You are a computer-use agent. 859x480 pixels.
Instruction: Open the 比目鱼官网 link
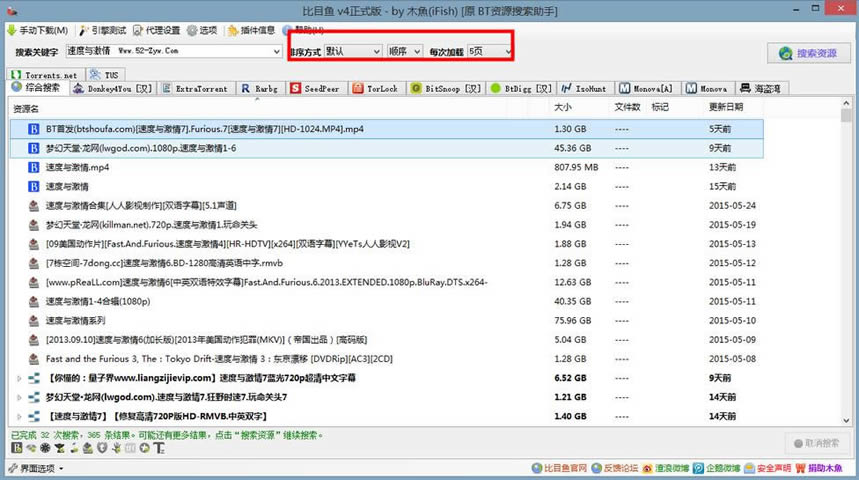click(x=559, y=468)
